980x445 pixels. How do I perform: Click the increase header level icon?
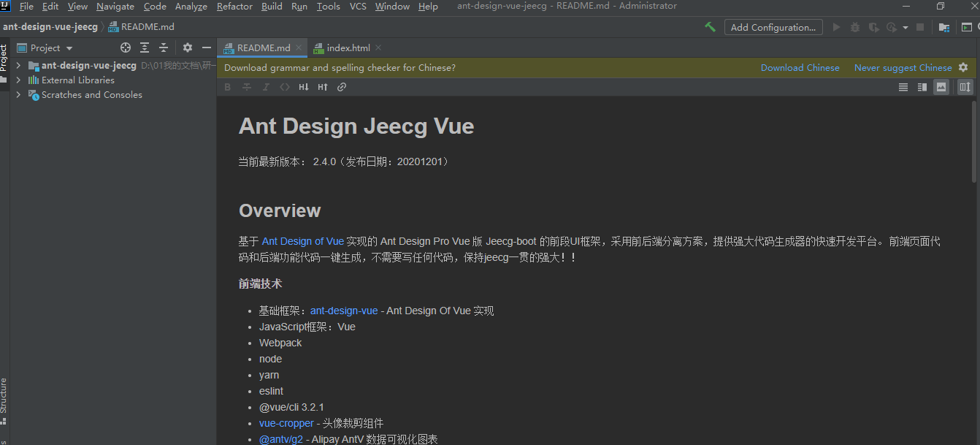(x=323, y=87)
